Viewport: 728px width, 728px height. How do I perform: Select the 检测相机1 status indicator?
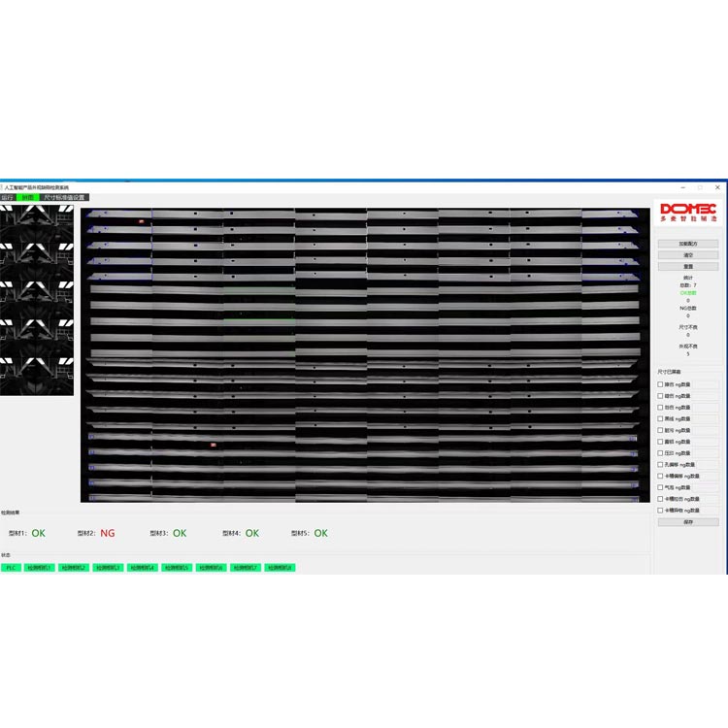coord(40,567)
